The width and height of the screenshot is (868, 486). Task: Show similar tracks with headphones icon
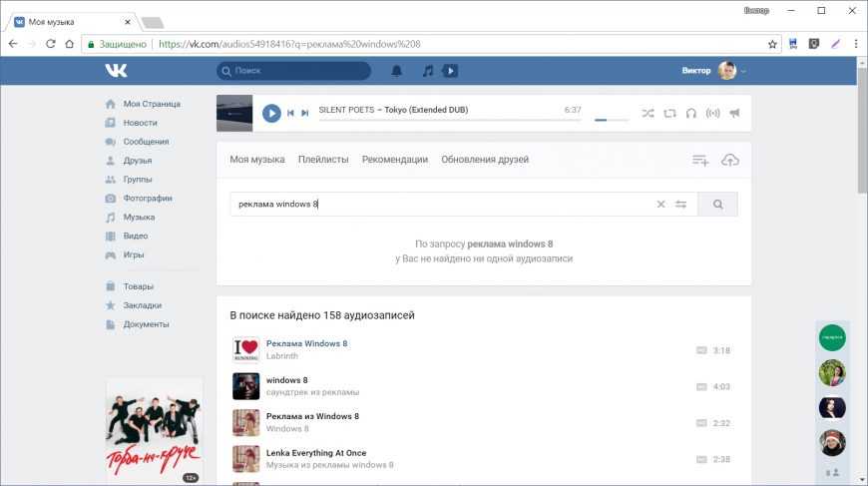(690, 113)
